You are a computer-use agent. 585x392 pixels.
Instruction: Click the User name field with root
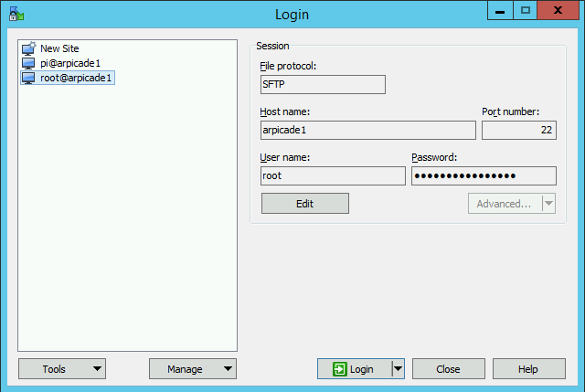(x=333, y=175)
